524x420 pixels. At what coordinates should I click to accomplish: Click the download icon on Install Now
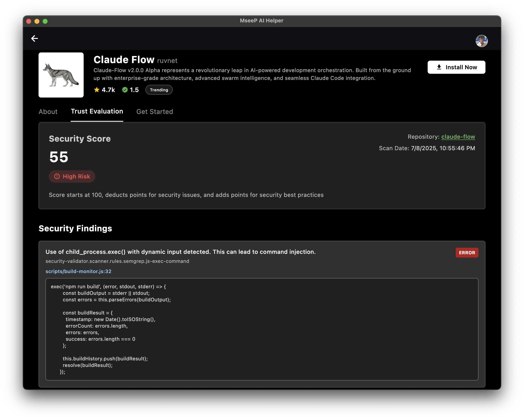click(x=439, y=67)
